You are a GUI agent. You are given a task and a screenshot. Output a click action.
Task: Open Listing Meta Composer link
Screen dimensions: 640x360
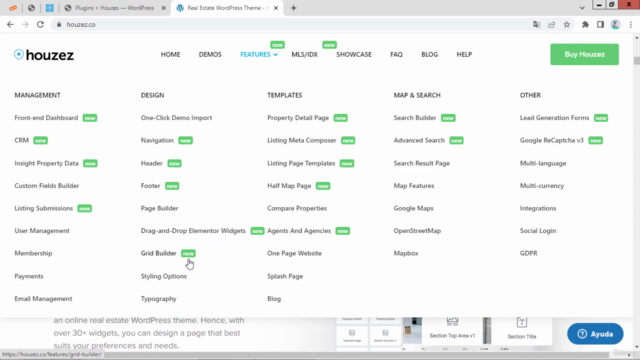(302, 140)
